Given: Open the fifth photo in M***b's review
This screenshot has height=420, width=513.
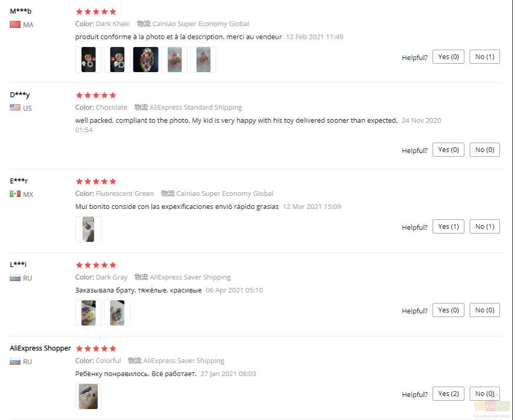Looking at the screenshot, I should click(x=203, y=60).
